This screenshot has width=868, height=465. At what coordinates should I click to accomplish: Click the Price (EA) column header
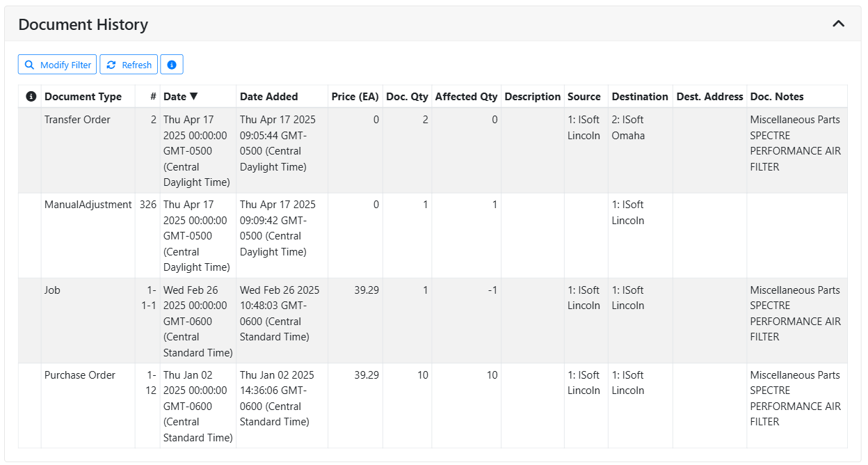click(x=355, y=97)
